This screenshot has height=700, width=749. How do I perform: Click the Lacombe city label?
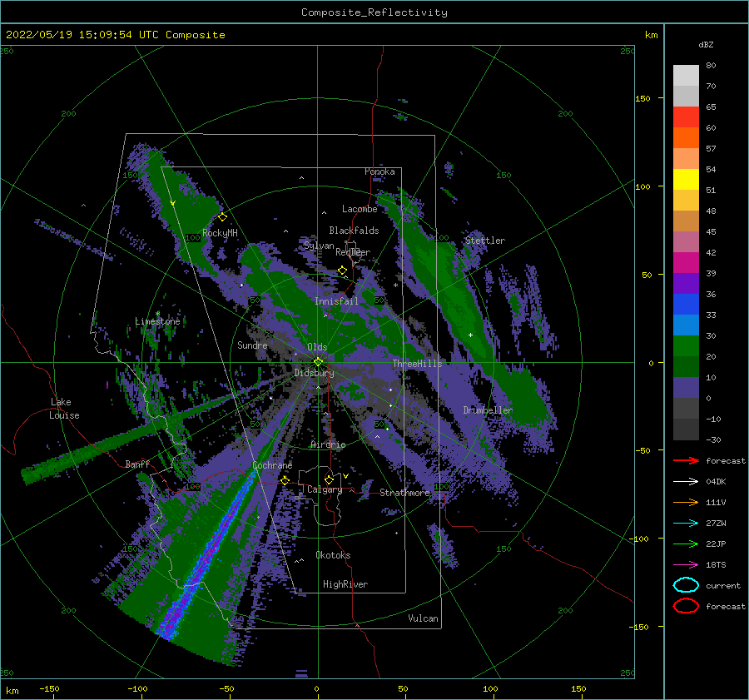click(360, 209)
